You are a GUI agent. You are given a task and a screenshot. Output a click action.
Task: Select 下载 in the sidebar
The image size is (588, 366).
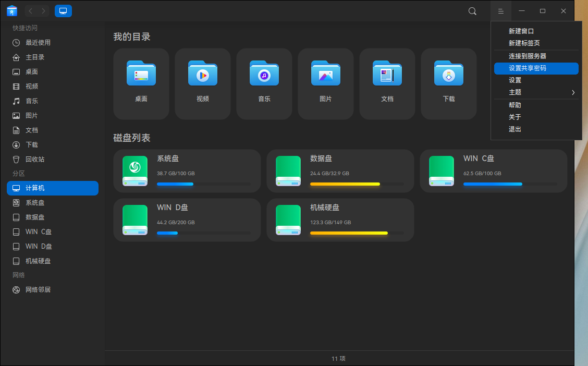[53, 145]
